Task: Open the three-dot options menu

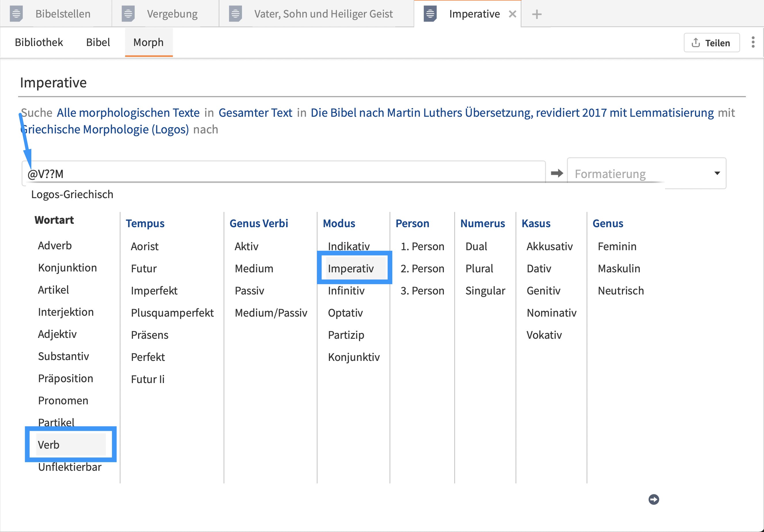Action: 753,42
